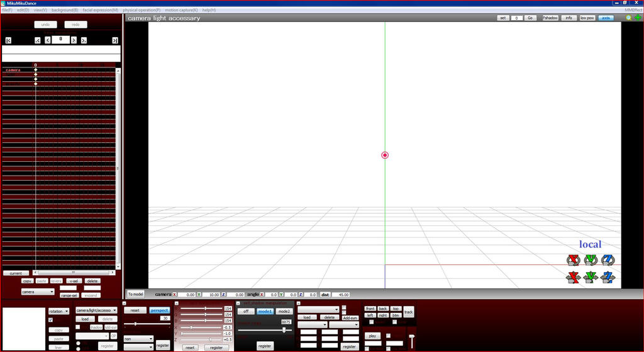Jump to first frame with |< icon
Image resolution: width=644 pixels, height=352 pixels.
8,40
